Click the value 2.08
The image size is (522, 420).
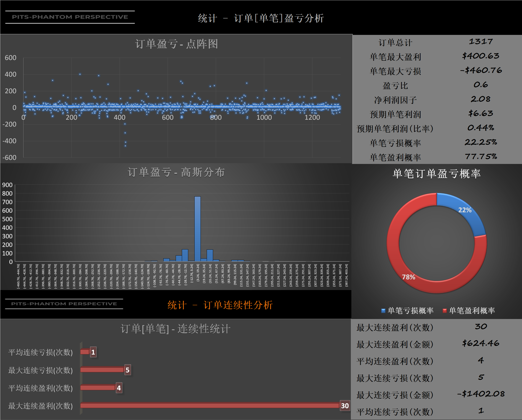(x=481, y=99)
